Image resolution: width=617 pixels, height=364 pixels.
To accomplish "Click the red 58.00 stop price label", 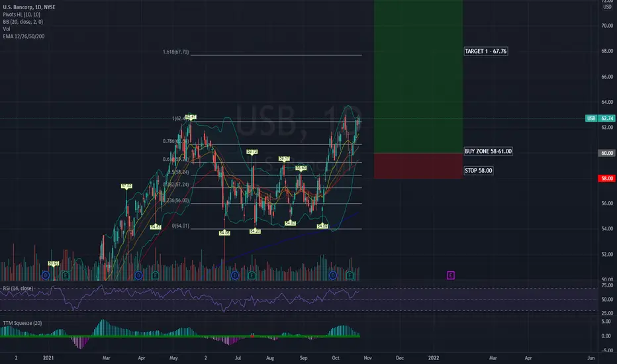I will 607,178.
